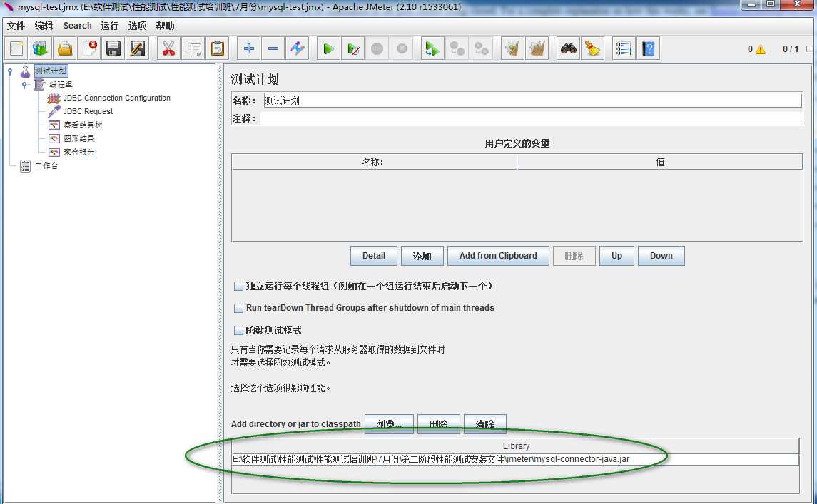Click the Detail button
Image resolution: width=817 pixels, height=504 pixels.
point(374,256)
